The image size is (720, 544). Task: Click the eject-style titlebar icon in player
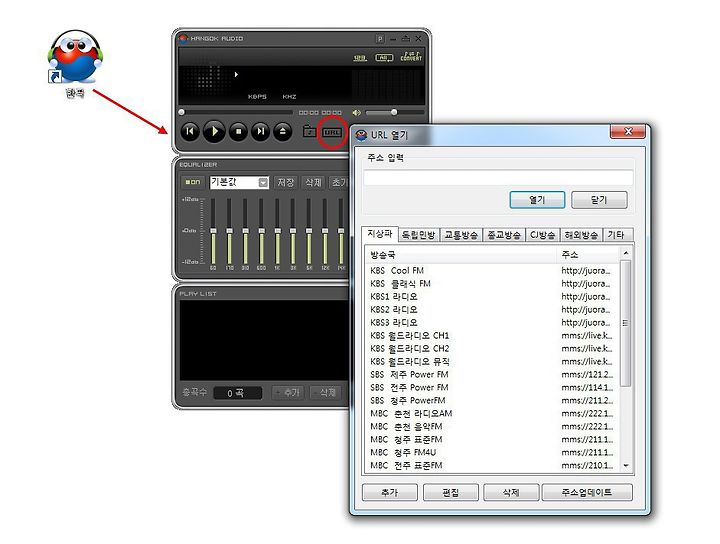(405, 39)
